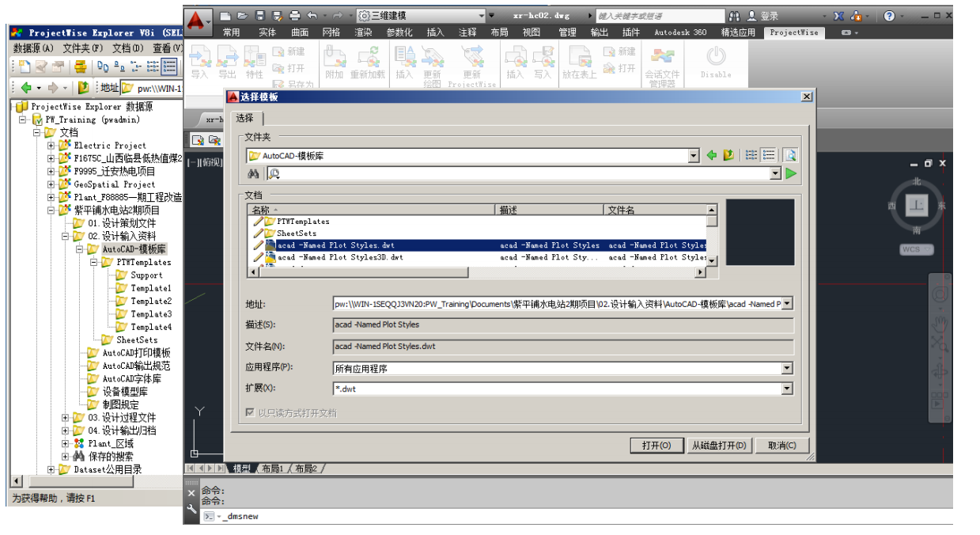Click the 从磁盘打开(D) button
The image size is (980, 535).
[x=717, y=446]
